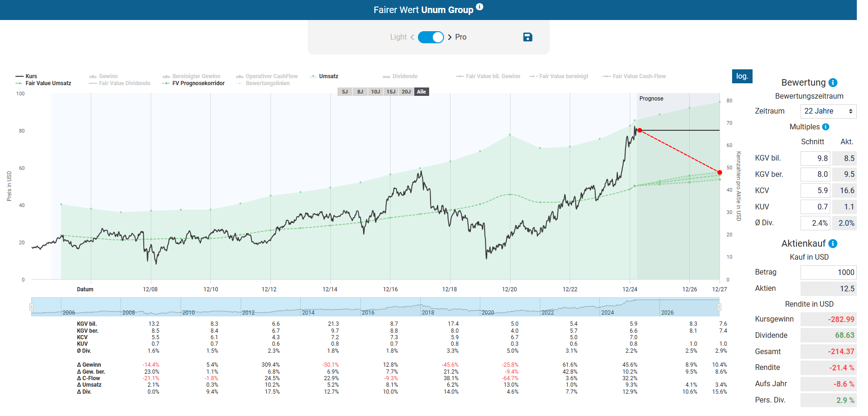
Task: Toggle the Light/Pro mode switch
Action: [431, 37]
